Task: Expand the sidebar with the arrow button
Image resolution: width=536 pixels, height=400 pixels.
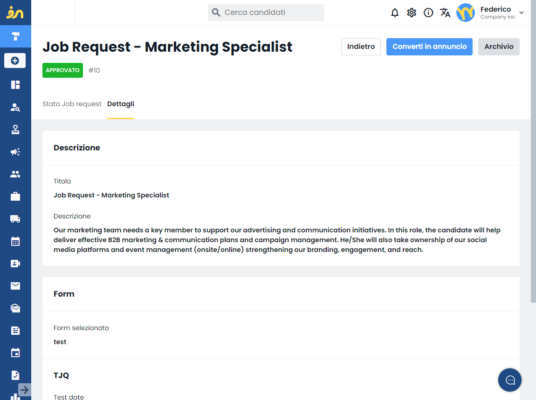Action: (x=24, y=389)
